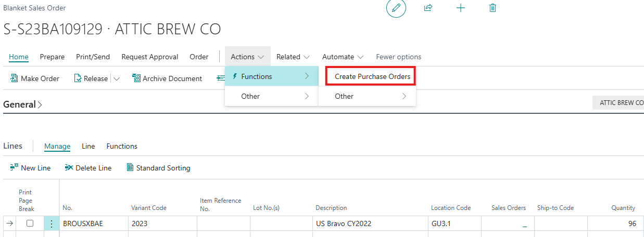This screenshot has height=237, width=644.
Task: Click the Description cell US Bravo CY2022
Action: click(x=370, y=223)
